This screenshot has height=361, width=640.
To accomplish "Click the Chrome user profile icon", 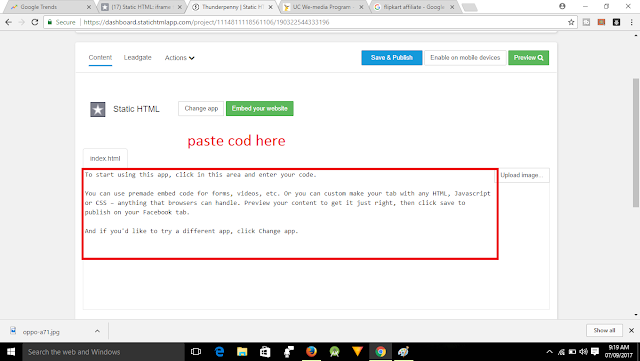I will (562, 6).
